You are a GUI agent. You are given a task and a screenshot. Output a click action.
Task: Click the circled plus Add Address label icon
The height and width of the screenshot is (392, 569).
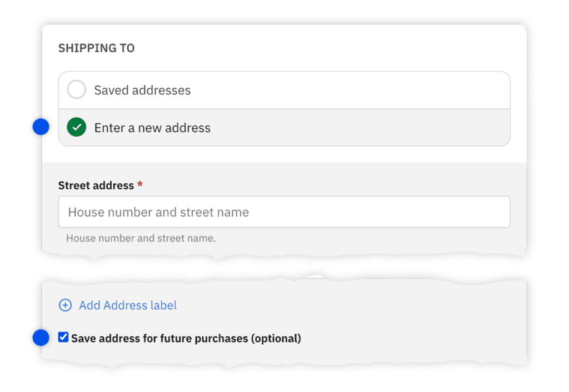(65, 305)
